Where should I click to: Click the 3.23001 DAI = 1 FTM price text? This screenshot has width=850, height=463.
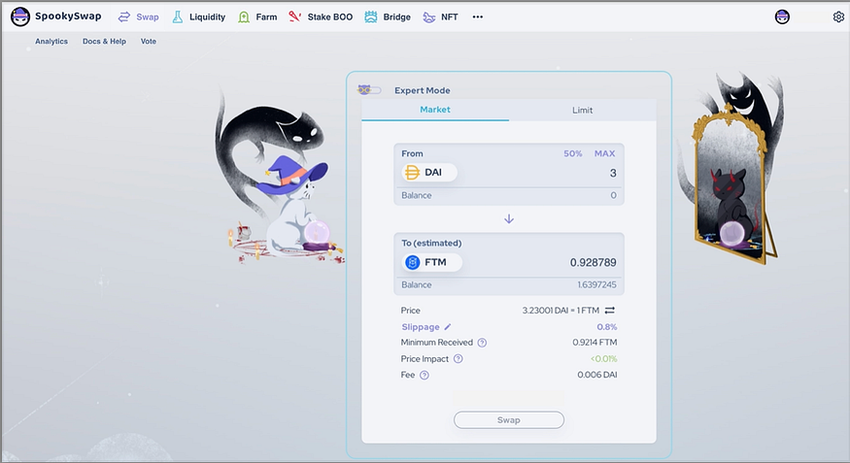(561, 311)
